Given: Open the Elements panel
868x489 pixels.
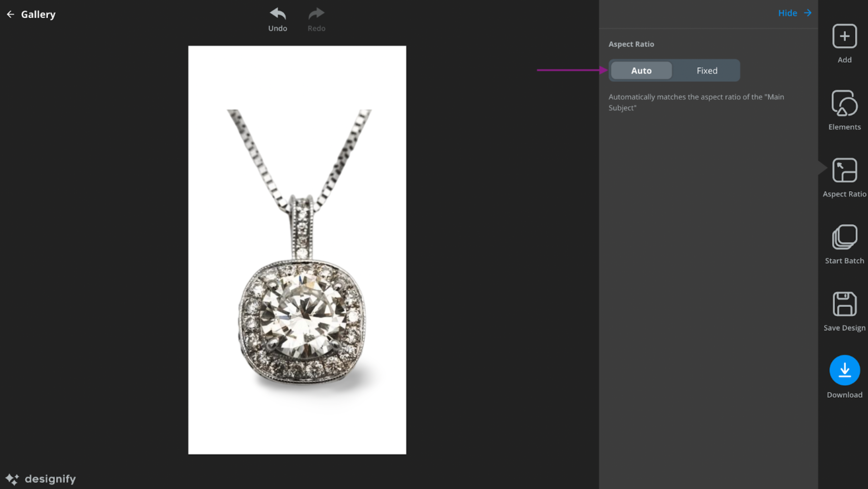Looking at the screenshot, I should 844,110.
